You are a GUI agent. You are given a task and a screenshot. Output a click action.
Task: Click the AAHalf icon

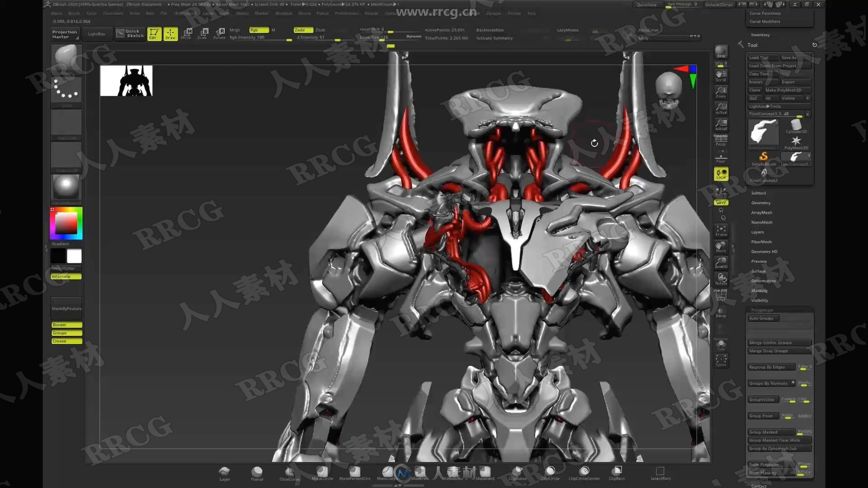[x=721, y=125]
